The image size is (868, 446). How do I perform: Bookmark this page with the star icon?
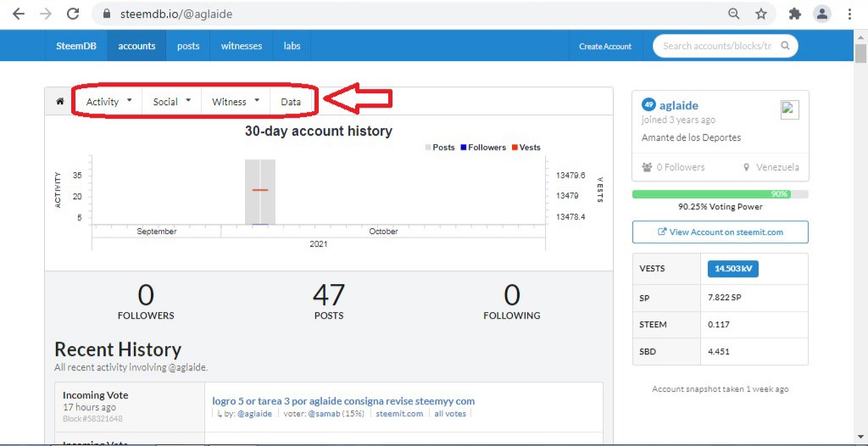pos(761,14)
